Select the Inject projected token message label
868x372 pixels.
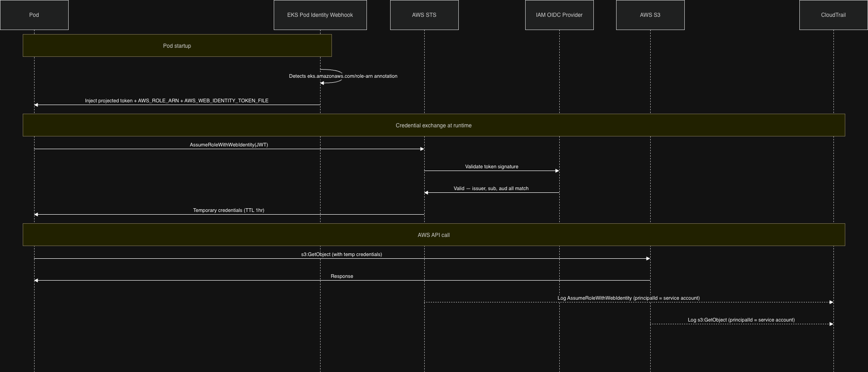(x=177, y=101)
